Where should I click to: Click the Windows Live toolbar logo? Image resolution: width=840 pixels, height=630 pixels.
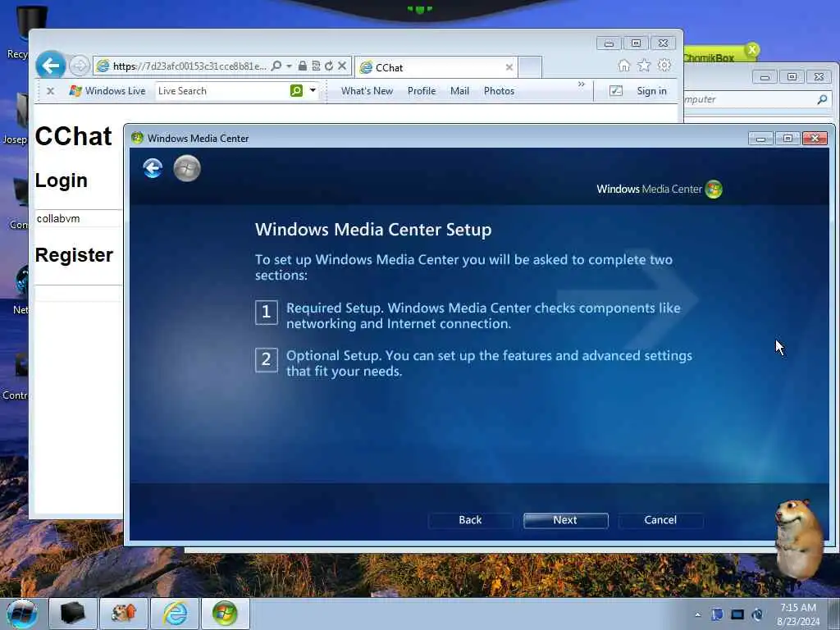tap(107, 91)
